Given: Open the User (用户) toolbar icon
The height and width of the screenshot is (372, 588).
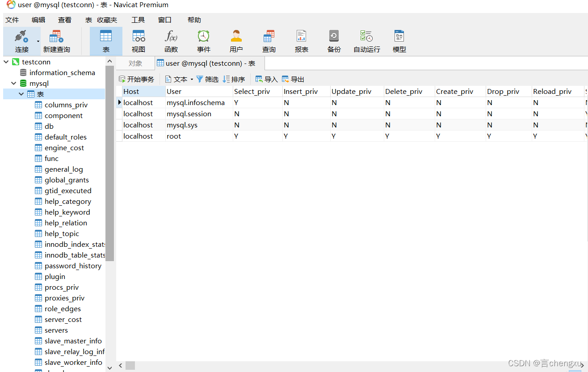Looking at the screenshot, I should (x=236, y=41).
